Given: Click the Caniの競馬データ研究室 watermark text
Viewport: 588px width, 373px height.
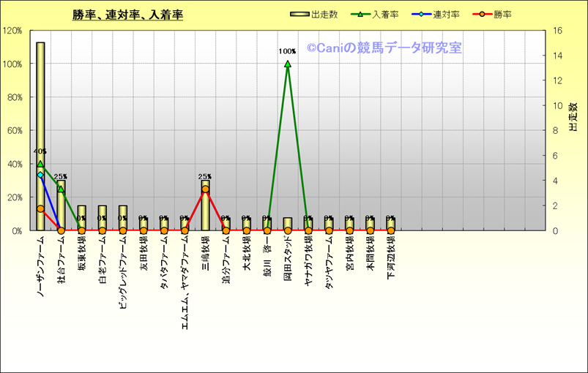Looking at the screenshot, I should pyautogui.click(x=384, y=48).
